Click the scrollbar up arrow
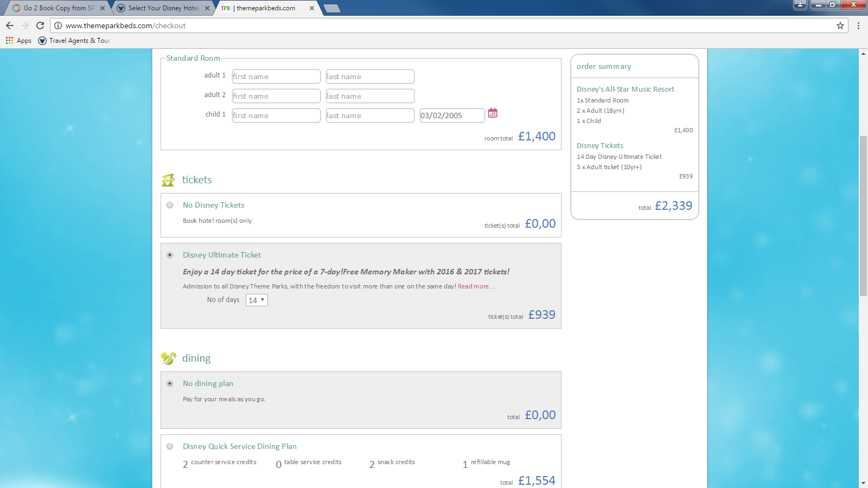Image resolution: width=868 pixels, height=488 pixels. 863,53
